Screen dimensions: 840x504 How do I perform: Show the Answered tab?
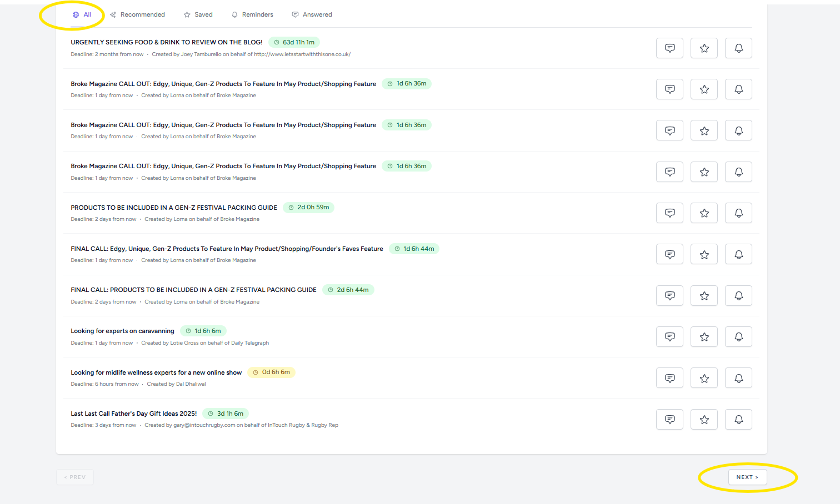(x=312, y=15)
